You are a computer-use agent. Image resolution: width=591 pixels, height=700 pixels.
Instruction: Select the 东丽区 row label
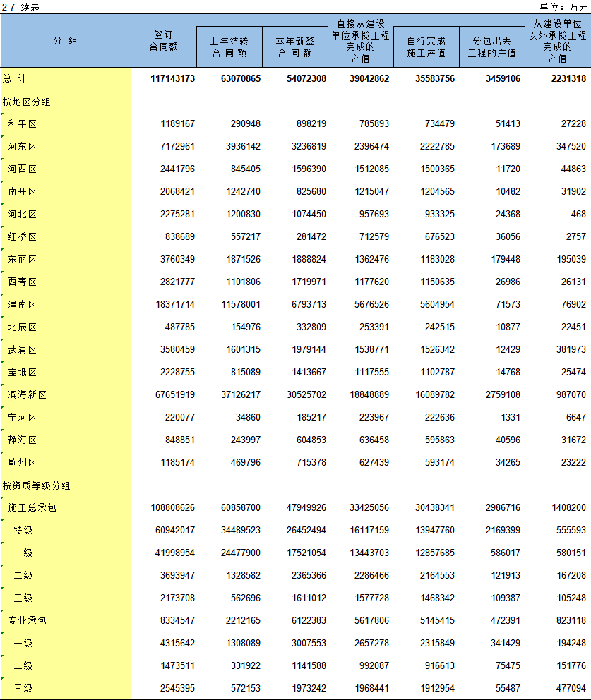[23, 260]
